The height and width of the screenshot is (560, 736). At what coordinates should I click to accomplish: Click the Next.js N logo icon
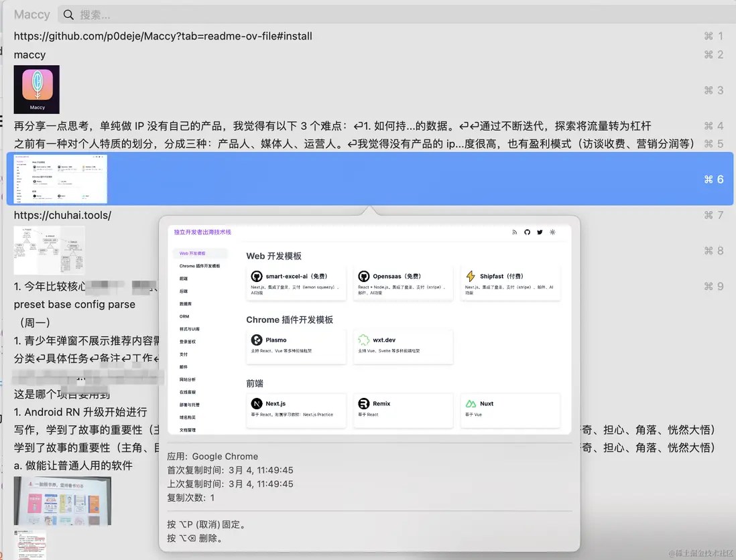256,404
